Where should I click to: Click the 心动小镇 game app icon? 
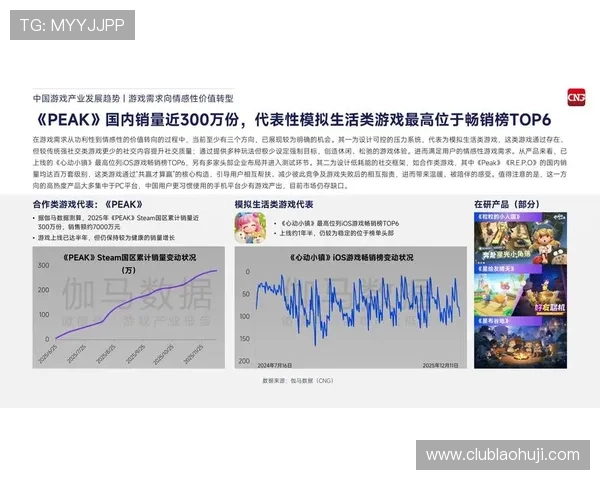[251, 228]
